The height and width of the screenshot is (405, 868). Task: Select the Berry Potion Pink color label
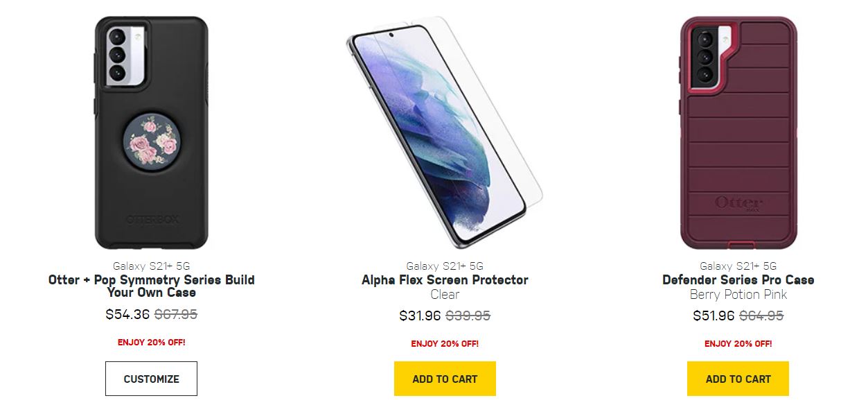click(x=738, y=295)
